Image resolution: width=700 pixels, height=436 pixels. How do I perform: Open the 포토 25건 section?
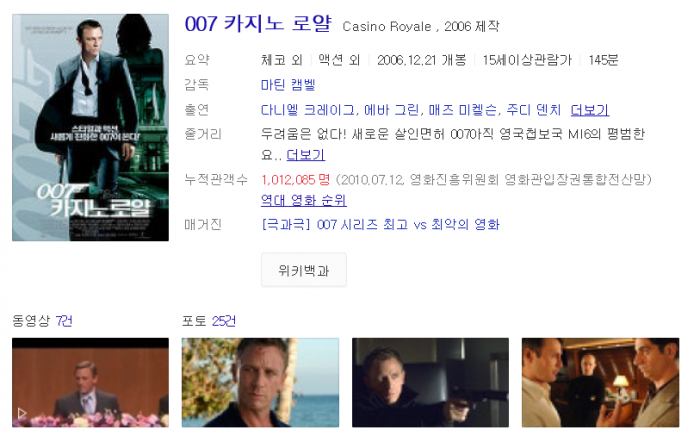[x=208, y=321]
